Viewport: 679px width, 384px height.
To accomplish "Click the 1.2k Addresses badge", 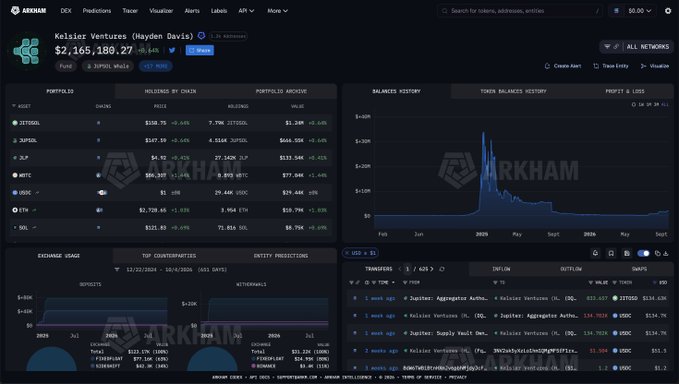I will point(228,36).
